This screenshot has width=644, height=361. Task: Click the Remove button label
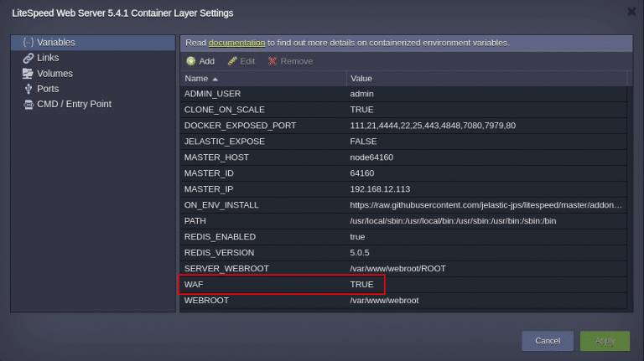pyautogui.click(x=297, y=61)
